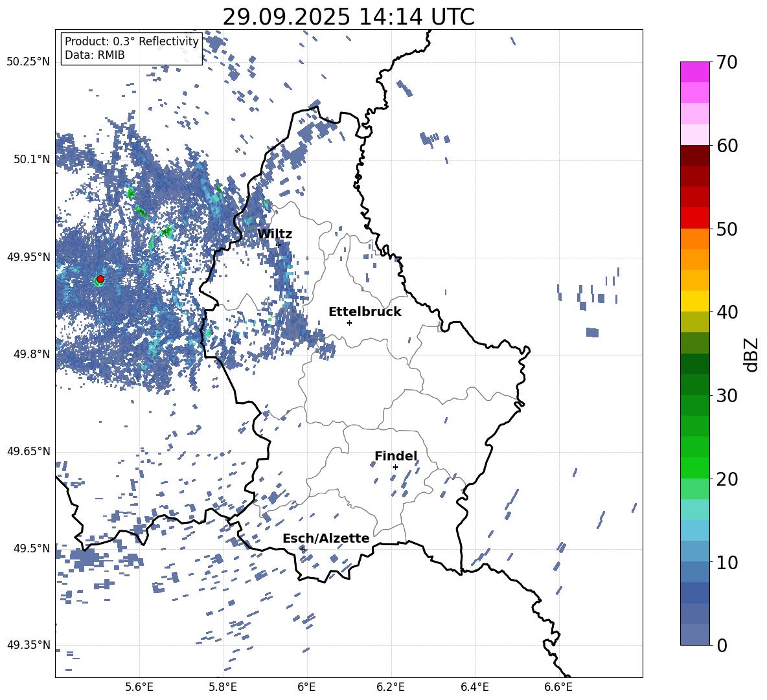Click the bright green colorbar swatch at 20
This screenshot has width=767, height=700.
[x=695, y=468]
